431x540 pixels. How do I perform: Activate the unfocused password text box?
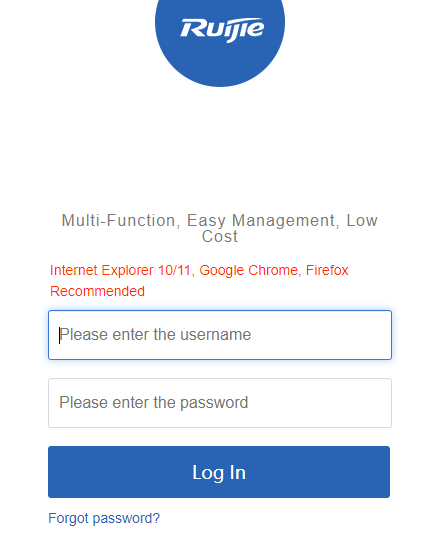pyautogui.click(x=220, y=403)
